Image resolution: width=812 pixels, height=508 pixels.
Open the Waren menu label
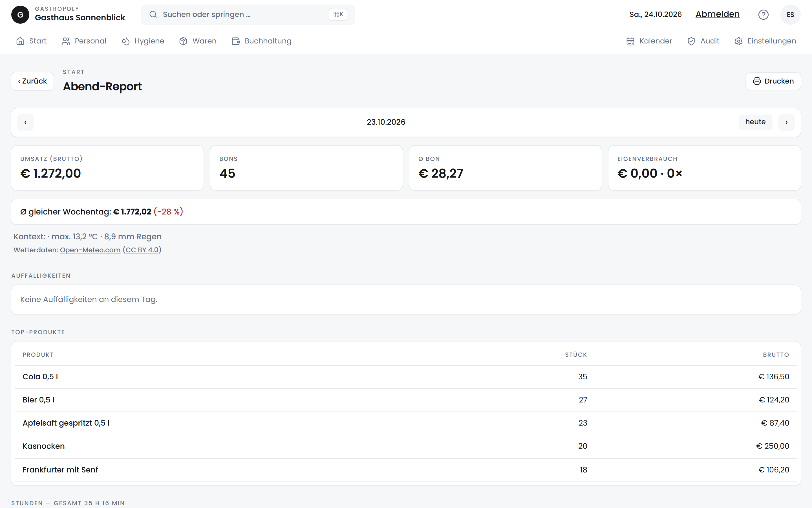[204, 41]
